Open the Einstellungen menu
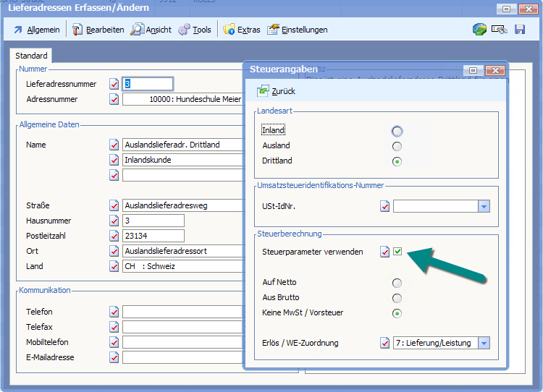Viewport: 543px width, 392px height. pos(297,30)
